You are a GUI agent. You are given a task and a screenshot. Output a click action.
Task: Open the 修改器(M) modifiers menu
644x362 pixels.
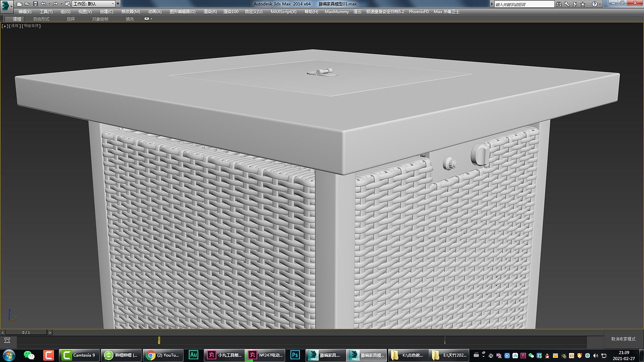130,11
